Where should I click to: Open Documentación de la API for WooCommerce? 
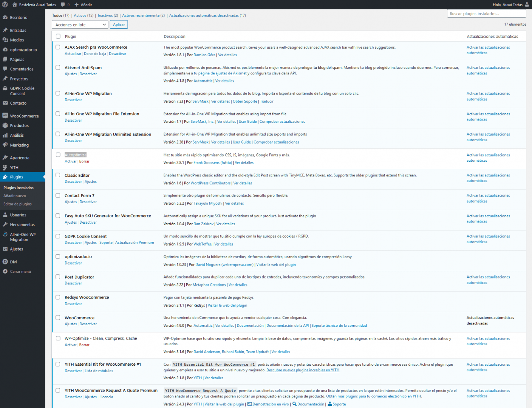click(x=288, y=326)
